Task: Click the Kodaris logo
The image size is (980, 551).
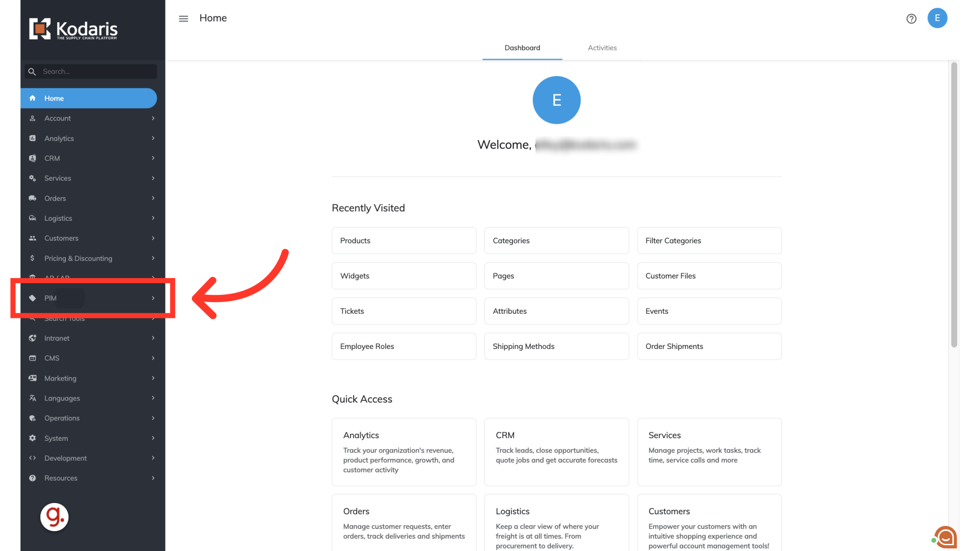Action: point(73,29)
